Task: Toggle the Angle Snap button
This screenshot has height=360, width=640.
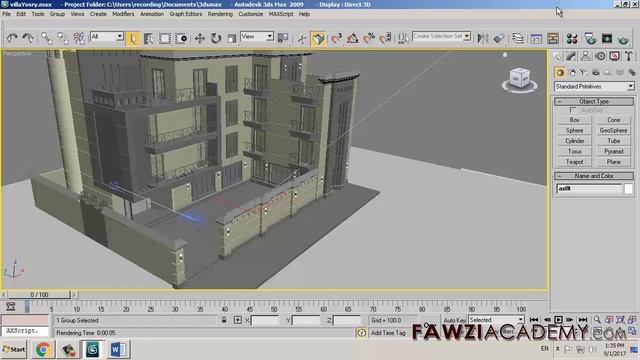Action: 353,38
